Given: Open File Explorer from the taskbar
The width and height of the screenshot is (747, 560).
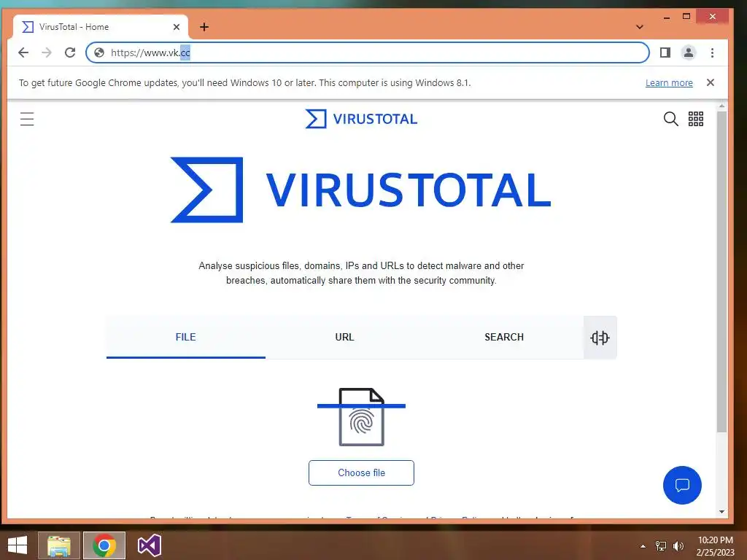Looking at the screenshot, I should coord(59,545).
